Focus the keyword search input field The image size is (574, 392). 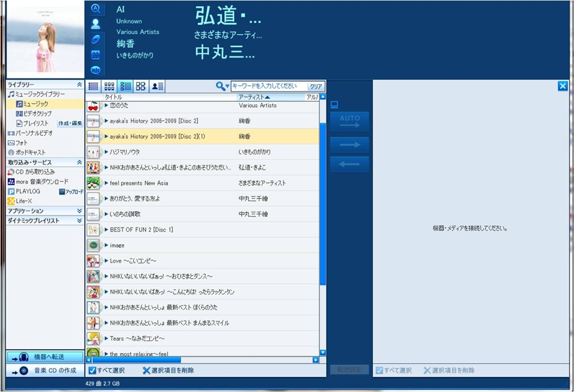point(269,86)
